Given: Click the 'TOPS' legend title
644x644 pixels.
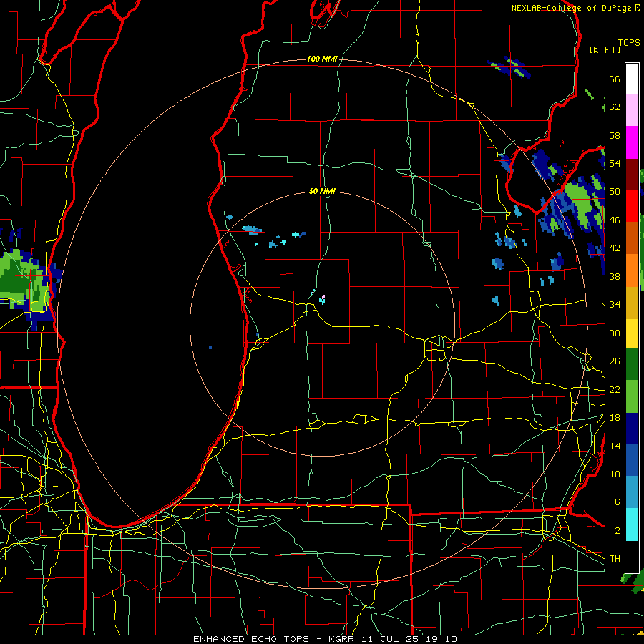Looking at the screenshot, I should 629,43.
